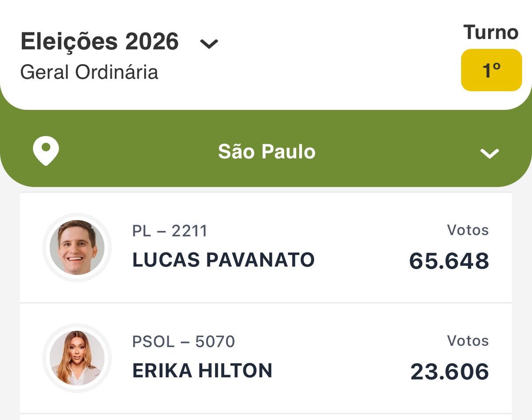Click the 23.606 vote count

tap(450, 372)
